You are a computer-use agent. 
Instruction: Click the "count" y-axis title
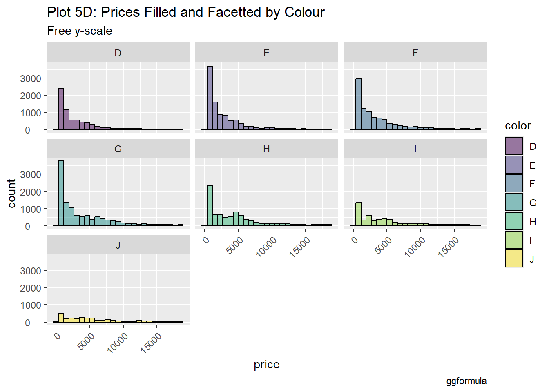point(11,193)
